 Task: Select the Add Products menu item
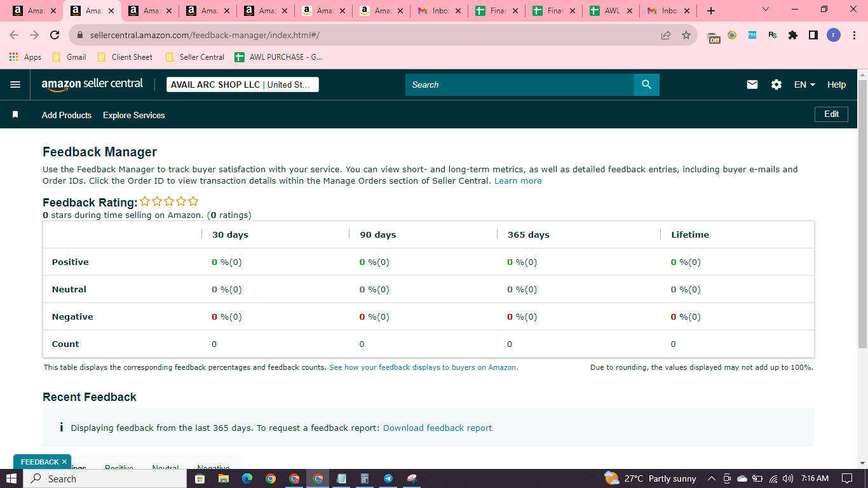coord(67,115)
